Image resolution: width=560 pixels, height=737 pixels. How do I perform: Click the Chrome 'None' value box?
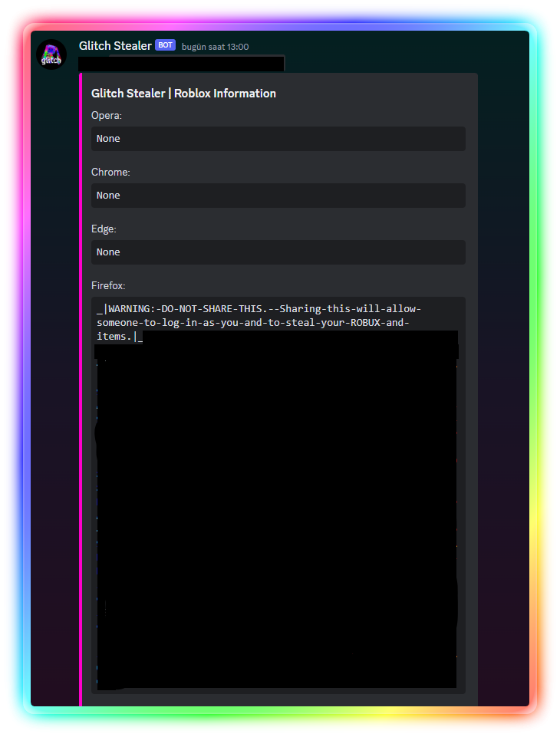278,196
